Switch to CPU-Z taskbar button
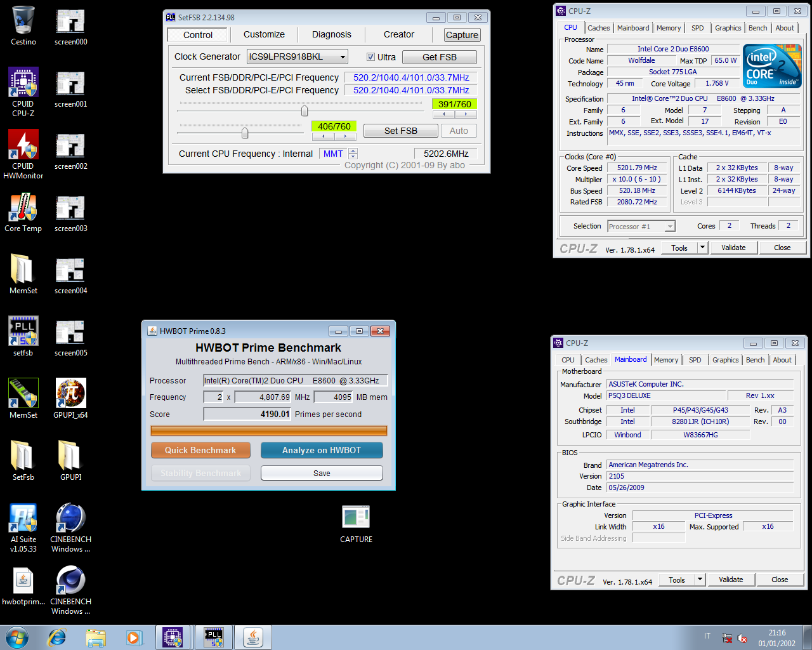 [173, 637]
